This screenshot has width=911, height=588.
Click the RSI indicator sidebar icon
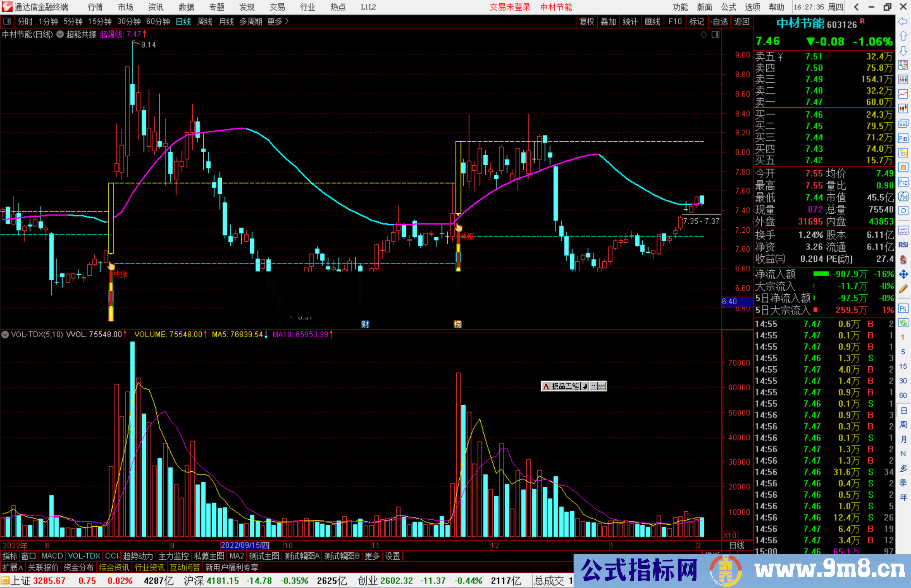[x=903, y=245]
